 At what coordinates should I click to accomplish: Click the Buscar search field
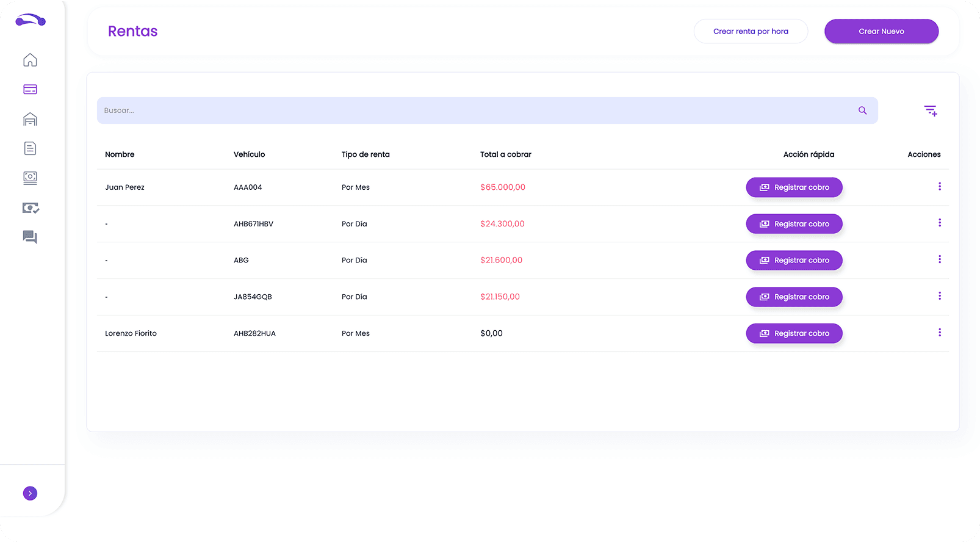(487, 110)
